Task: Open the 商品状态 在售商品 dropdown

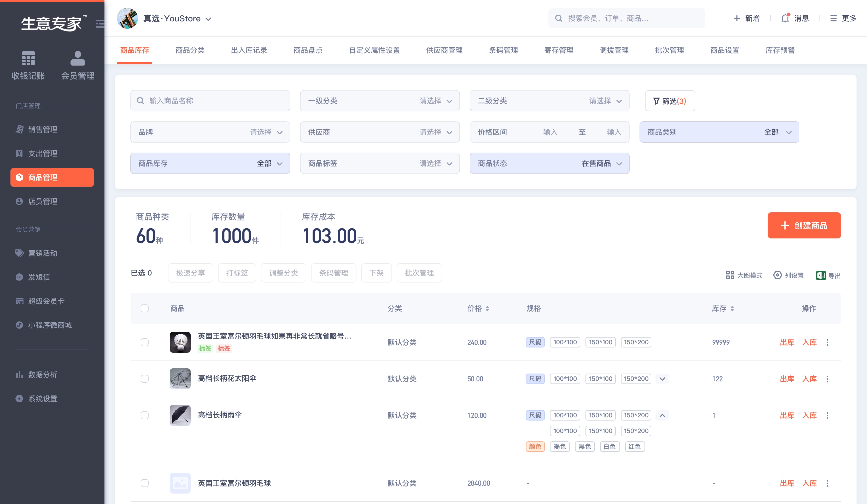Action: (x=549, y=163)
